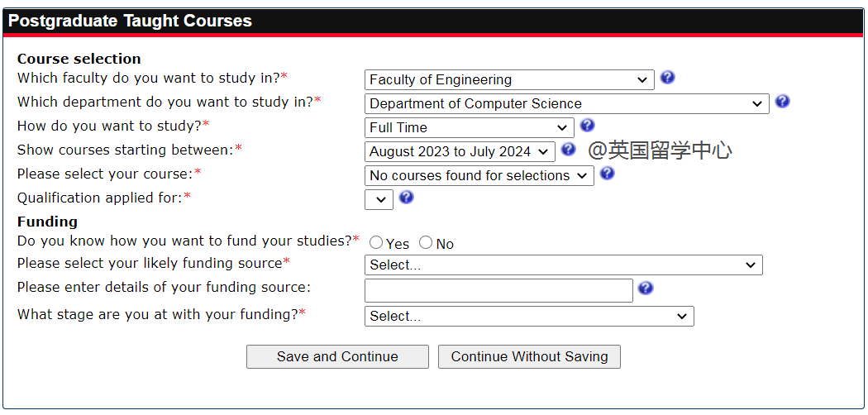The image size is (868, 415).
Task: Open help icon next to Full Time
Action: pos(588,126)
